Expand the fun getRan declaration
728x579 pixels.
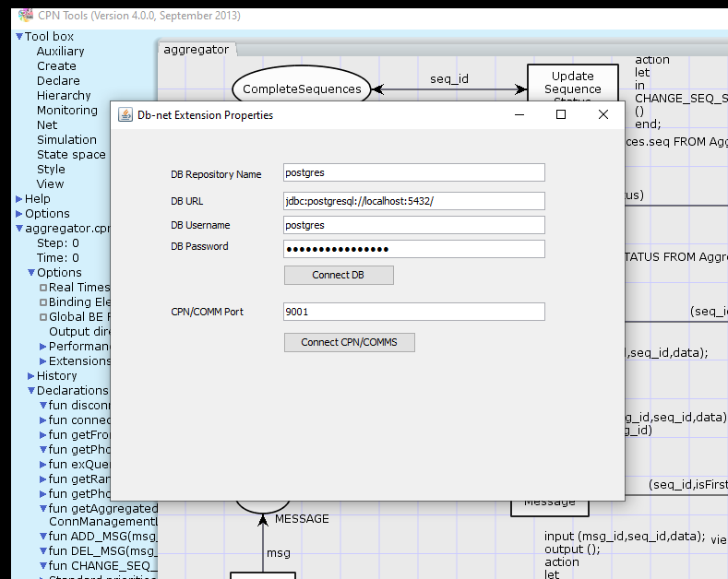(x=42, y=479)
